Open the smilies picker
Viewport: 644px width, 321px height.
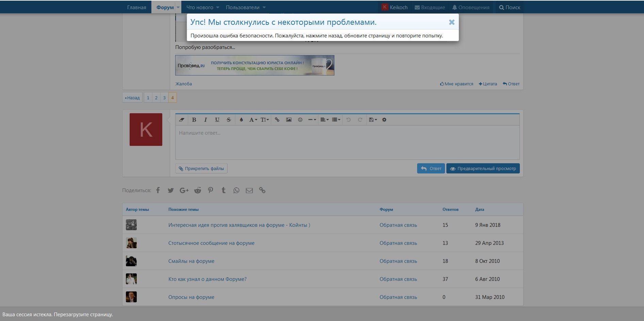click(300, 120)
